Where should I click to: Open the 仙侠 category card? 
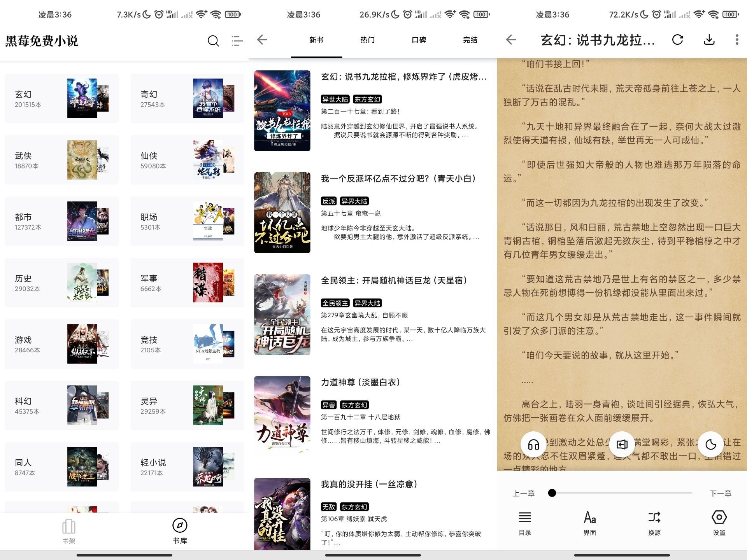[x=187, y=160]
